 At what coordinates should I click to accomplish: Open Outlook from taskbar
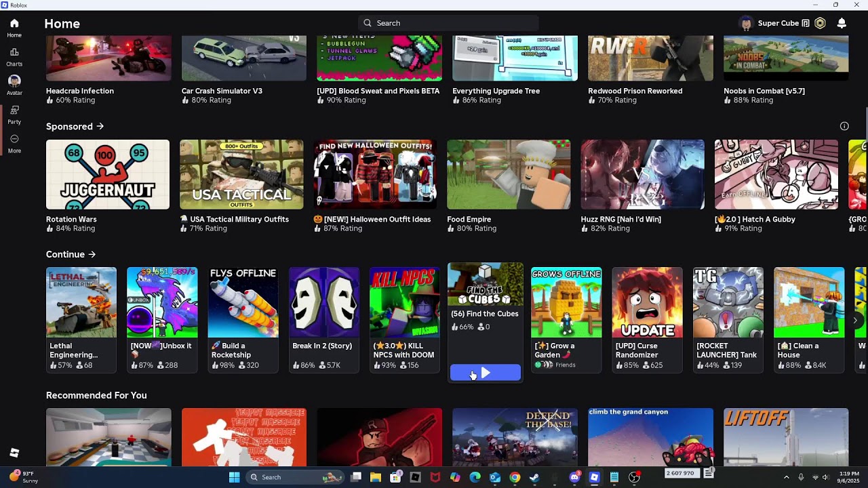point(495,477)
